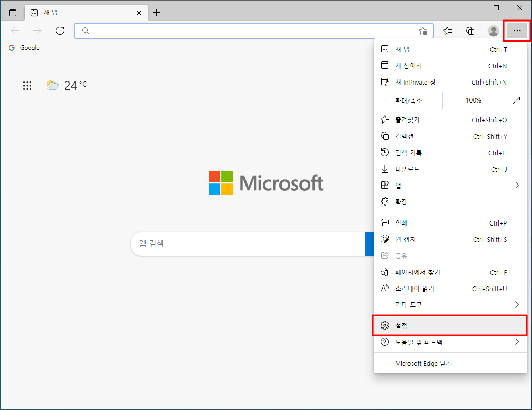This screenshot has height=410, width=532.
Task: Close the 새 탭 browser tab
Action: pyautogui.click(x=139, y=13)
